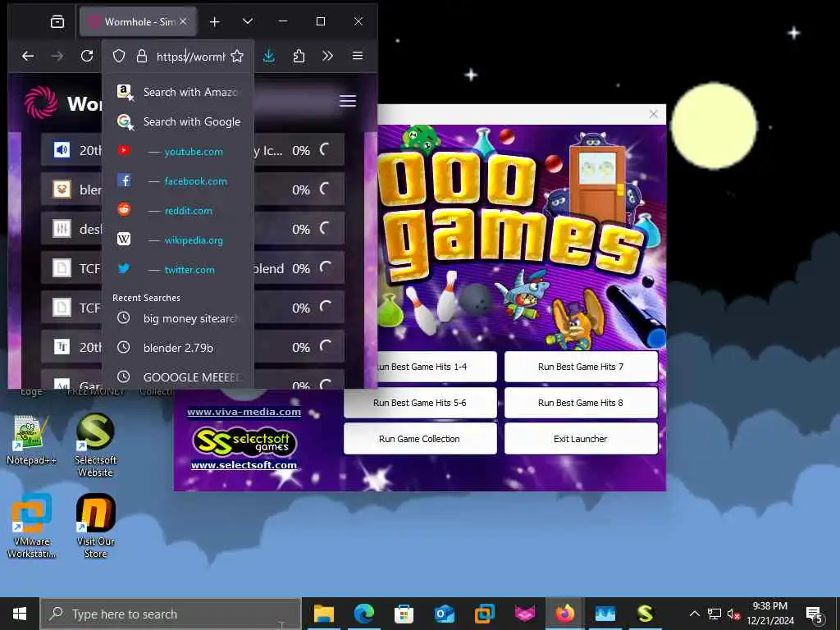Choose Search with Amazon suggestion
Screen dimensions: 840x630
[x=178, y=92]
